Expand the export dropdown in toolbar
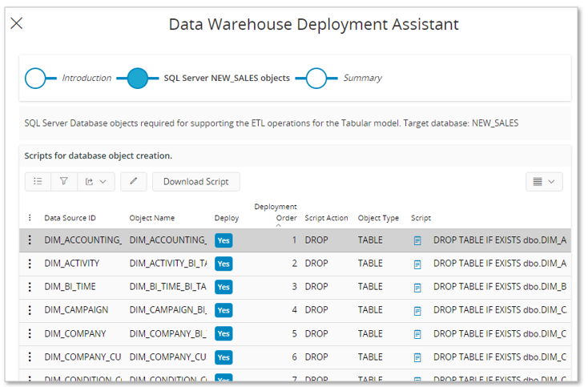Screen dimensions: 588x387 click(96, 182)
